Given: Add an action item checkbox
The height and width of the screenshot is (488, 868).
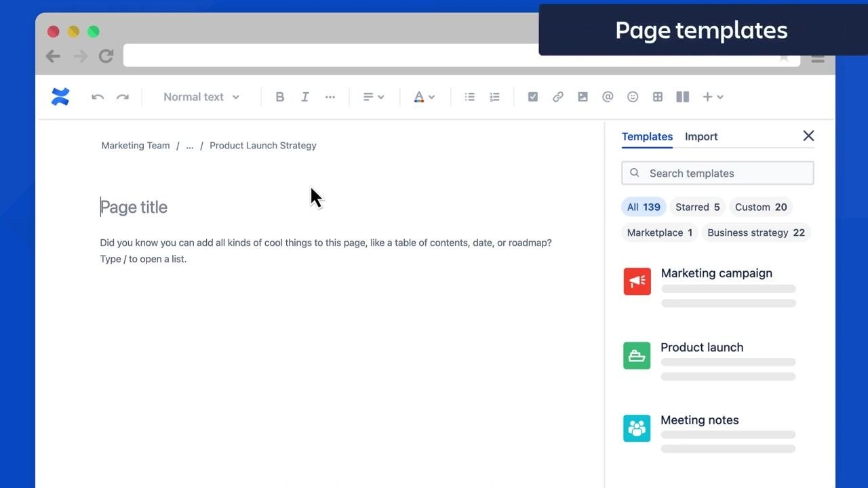Looking at the screenshot, I should coord(533,97).
